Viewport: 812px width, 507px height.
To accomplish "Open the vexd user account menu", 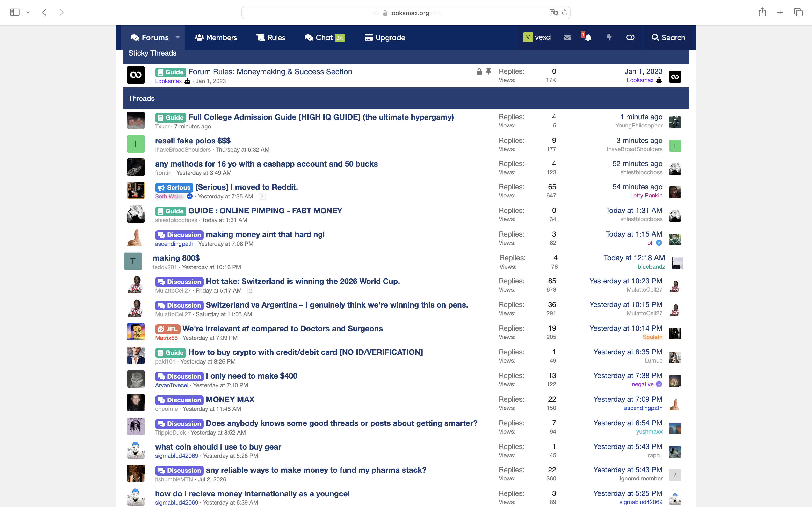I will (x=537, y=37).
